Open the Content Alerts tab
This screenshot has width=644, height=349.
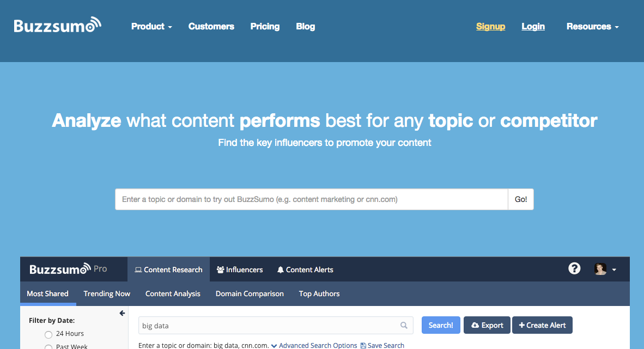tap(305, 270)
